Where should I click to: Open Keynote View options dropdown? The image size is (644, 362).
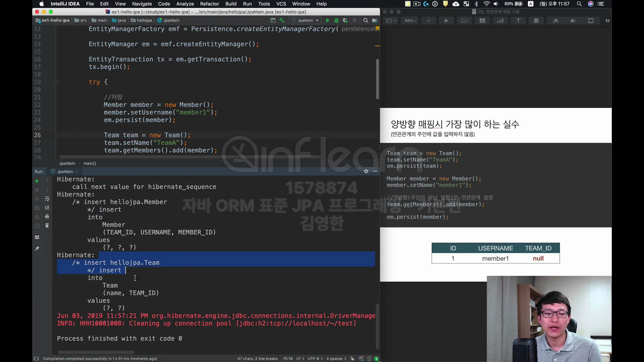391,21
